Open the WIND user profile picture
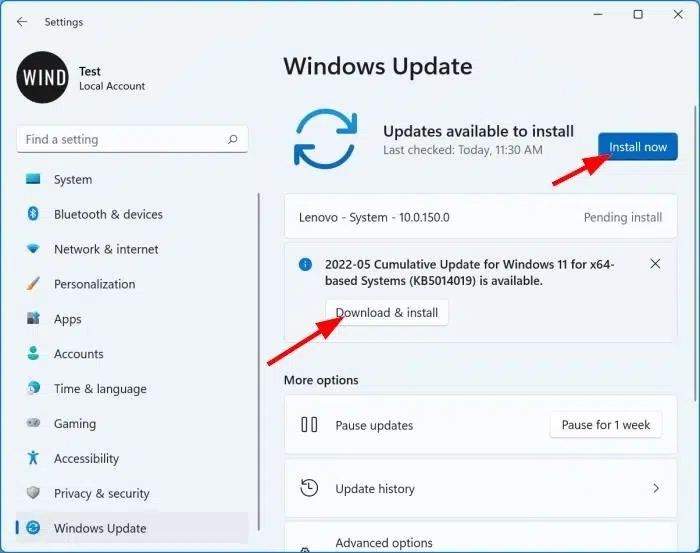The image size is (700, 553). [x=42, y=77]
